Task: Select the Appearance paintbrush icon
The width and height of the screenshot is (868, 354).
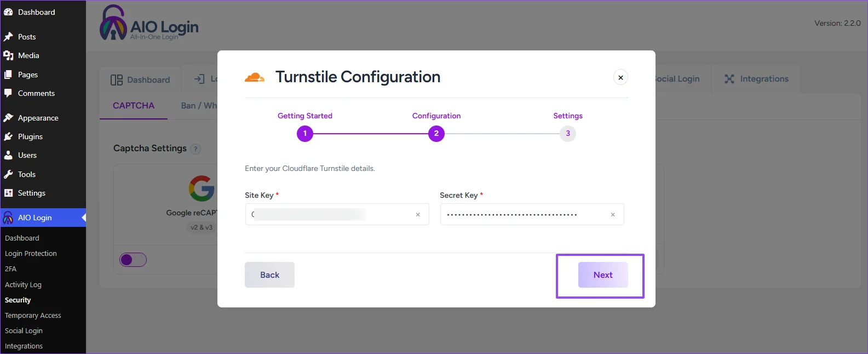Action: point(8,118)
